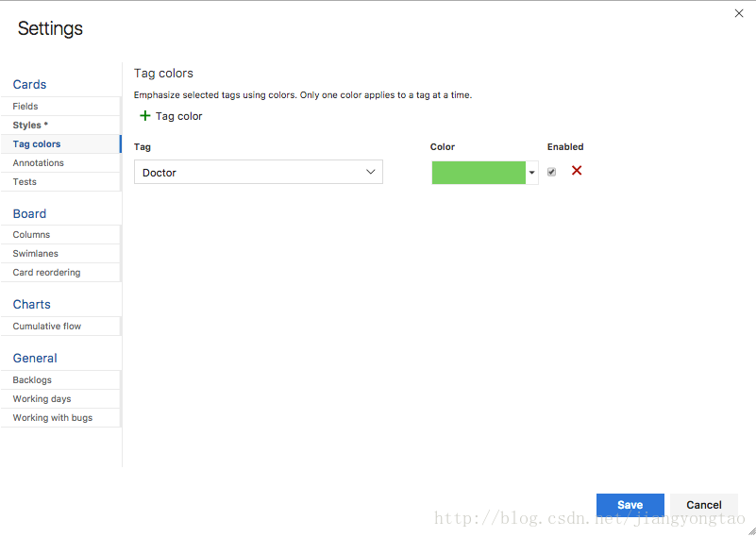
Task: Click the Tag color add link text
Action: (179, 116)
